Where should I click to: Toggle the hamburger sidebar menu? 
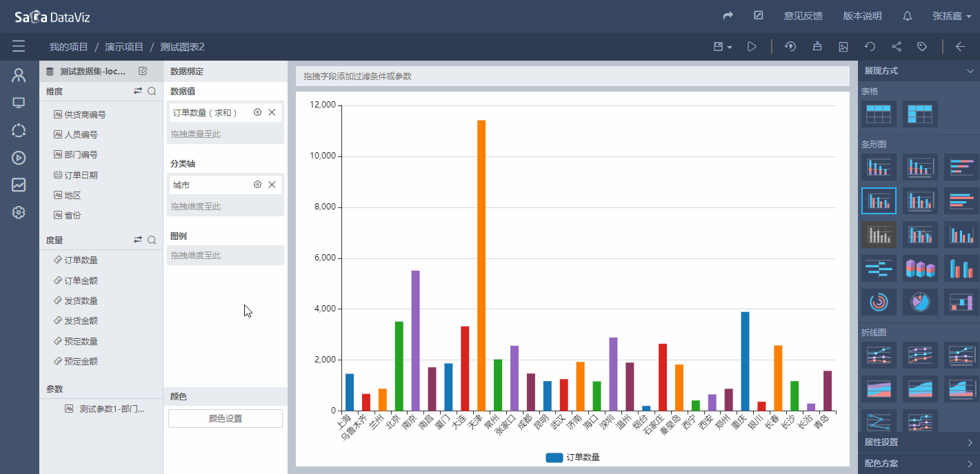19,47
